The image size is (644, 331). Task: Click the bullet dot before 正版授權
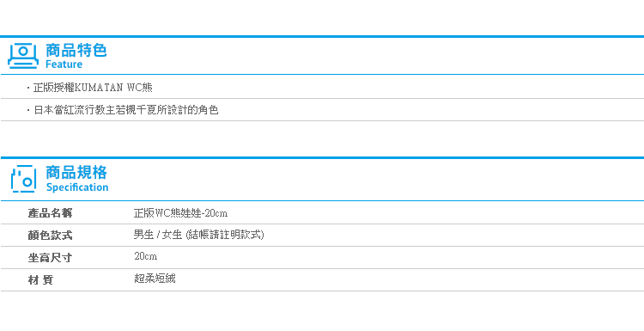[27, 88]
